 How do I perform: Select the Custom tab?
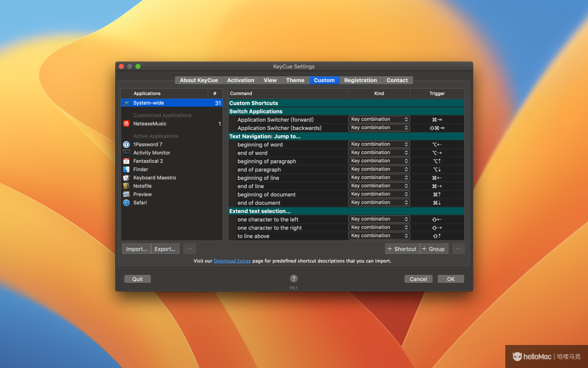point(324,80)
